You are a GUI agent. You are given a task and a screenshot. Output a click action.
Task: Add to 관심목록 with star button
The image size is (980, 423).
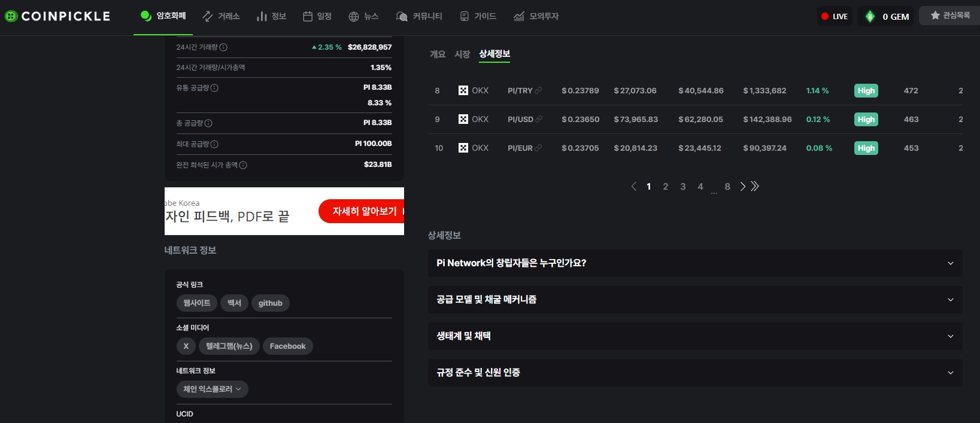coord(950,16)
